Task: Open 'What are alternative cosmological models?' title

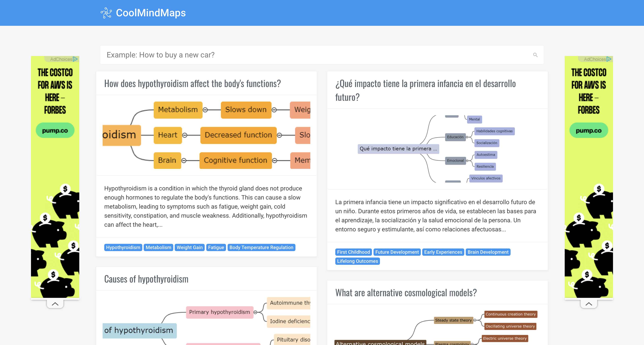Action: 406,293
